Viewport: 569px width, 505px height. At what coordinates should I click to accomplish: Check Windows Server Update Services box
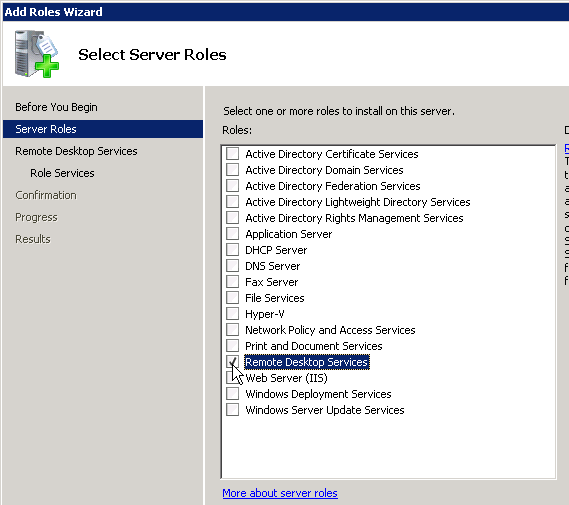point(232,410)
